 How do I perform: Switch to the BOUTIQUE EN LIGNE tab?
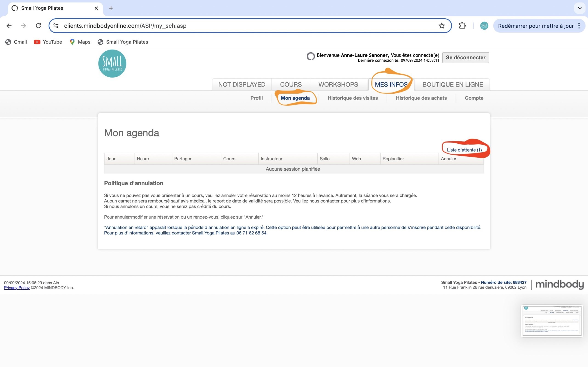point(452,84)
